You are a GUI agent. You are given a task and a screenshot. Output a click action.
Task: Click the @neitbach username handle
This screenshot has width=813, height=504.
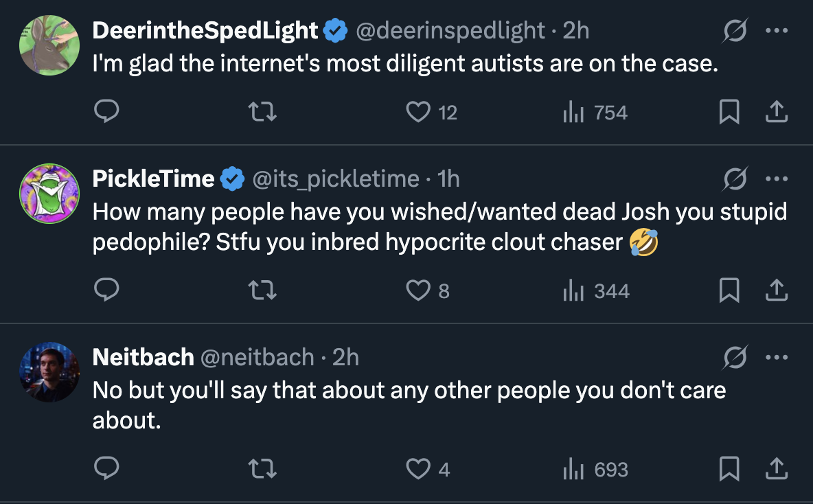[257, 357]
